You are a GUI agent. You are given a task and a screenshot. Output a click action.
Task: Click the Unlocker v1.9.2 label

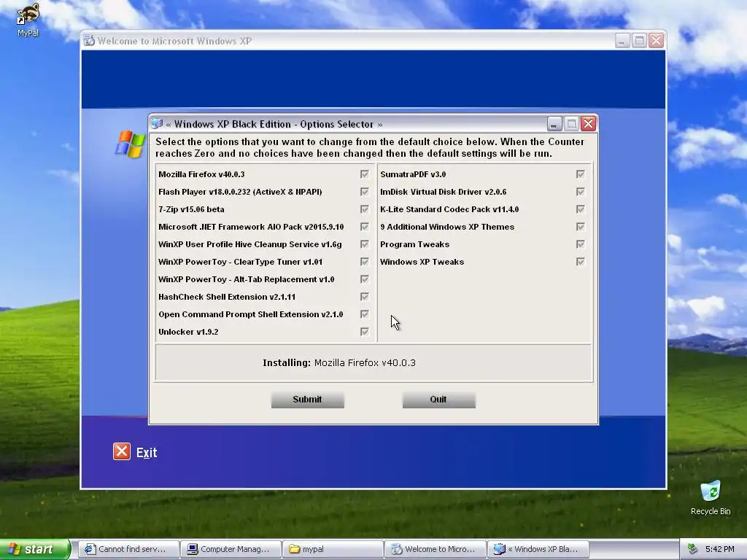tap(188, 332)
